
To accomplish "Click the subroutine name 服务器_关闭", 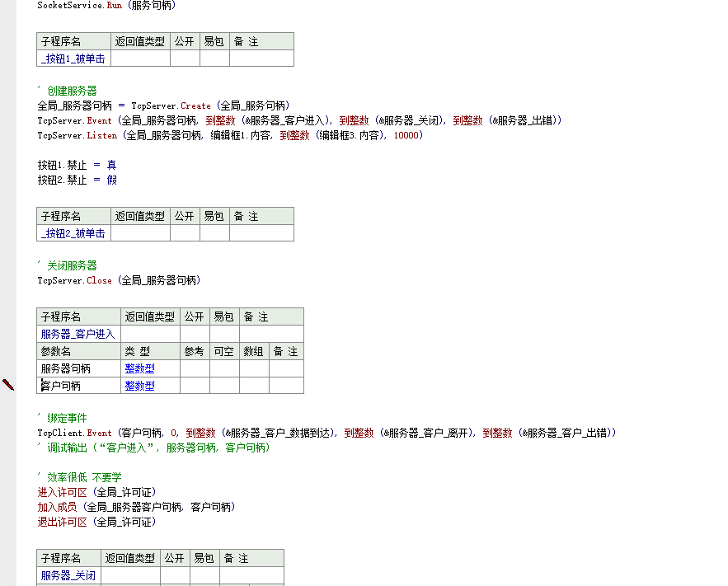I will coord(68,576).
